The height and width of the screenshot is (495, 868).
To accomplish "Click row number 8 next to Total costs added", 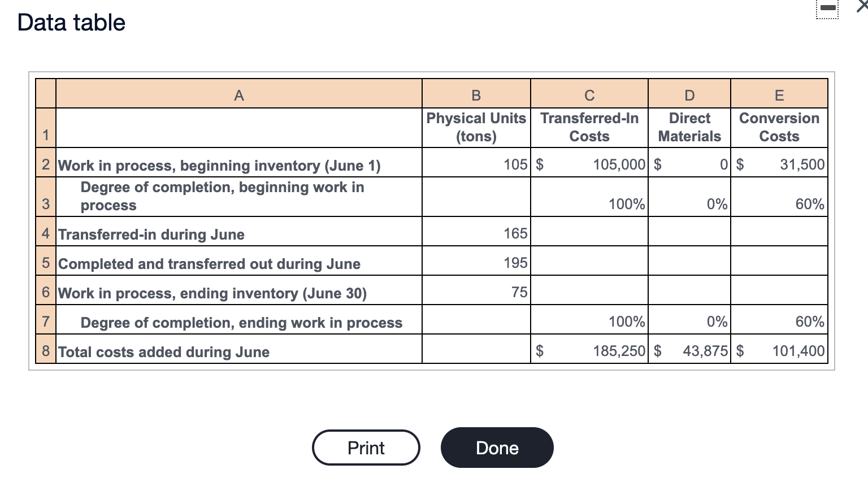I will (45, 351).
